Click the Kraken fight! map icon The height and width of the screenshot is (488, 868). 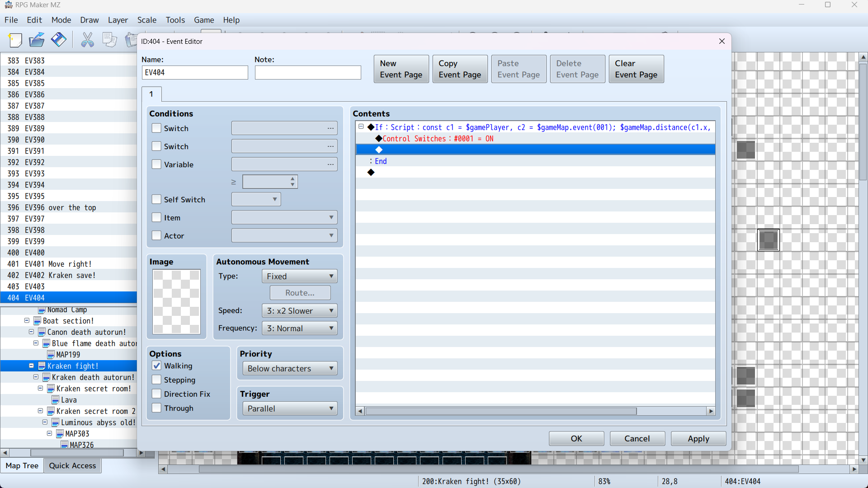(x=42, y=366)
